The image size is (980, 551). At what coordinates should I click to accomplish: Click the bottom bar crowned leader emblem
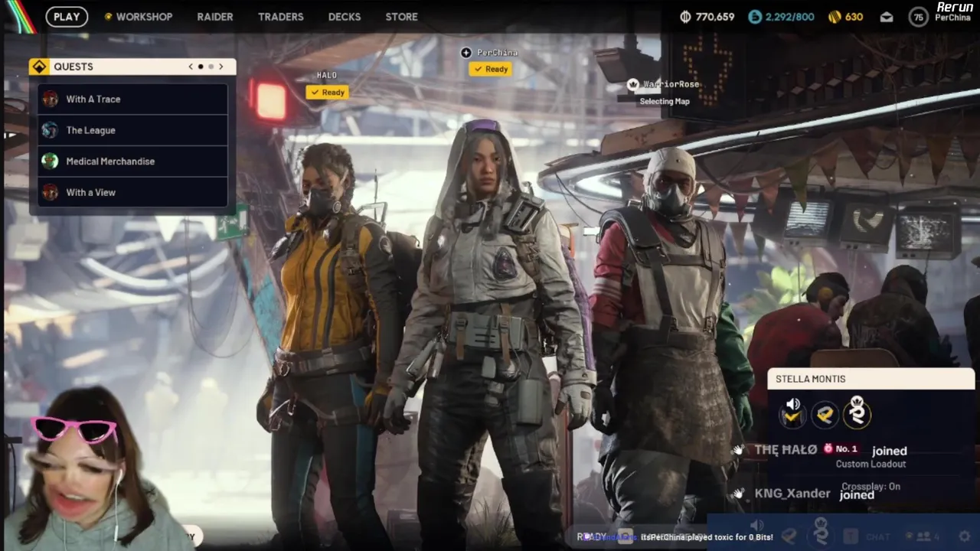[822, 532]
